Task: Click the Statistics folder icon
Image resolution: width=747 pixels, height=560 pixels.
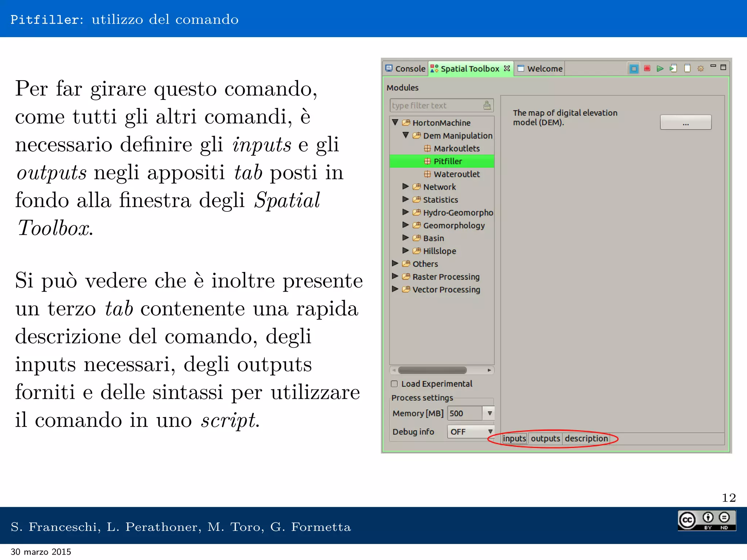Action: coord(417,199)
